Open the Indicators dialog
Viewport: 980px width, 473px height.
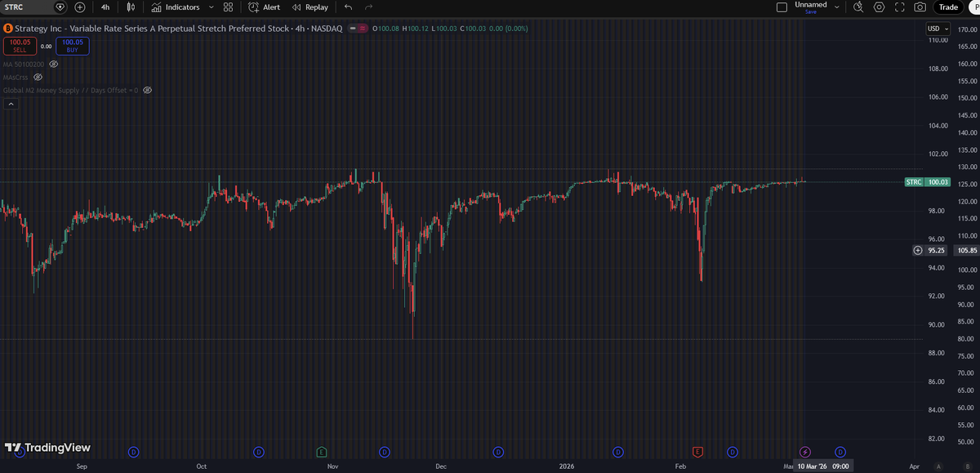(175, 7)
